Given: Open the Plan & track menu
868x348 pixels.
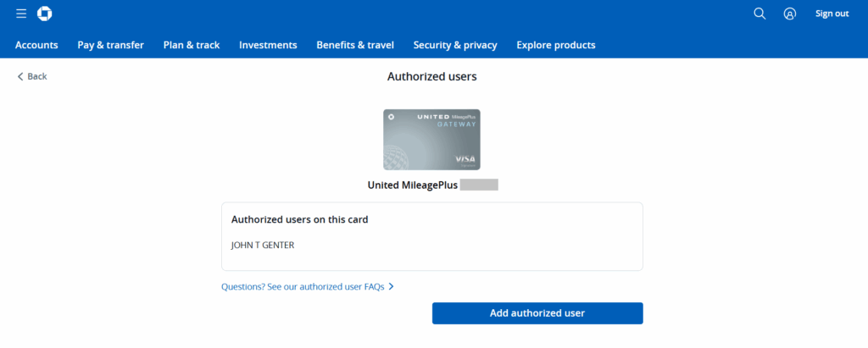Looking at the screenshot, I should [x=192, y=46].
